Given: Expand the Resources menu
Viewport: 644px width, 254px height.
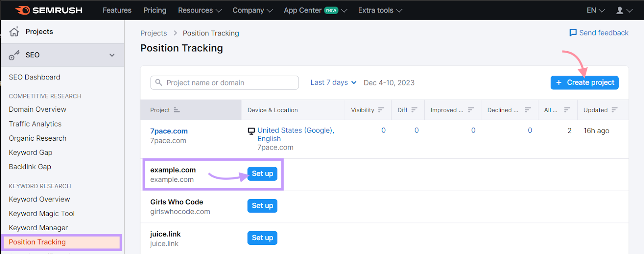Looking at the screenshot, I should [200, 10].
